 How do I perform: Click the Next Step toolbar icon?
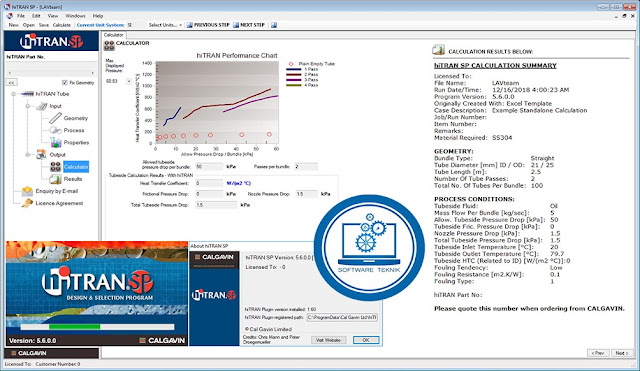(236, 25)
